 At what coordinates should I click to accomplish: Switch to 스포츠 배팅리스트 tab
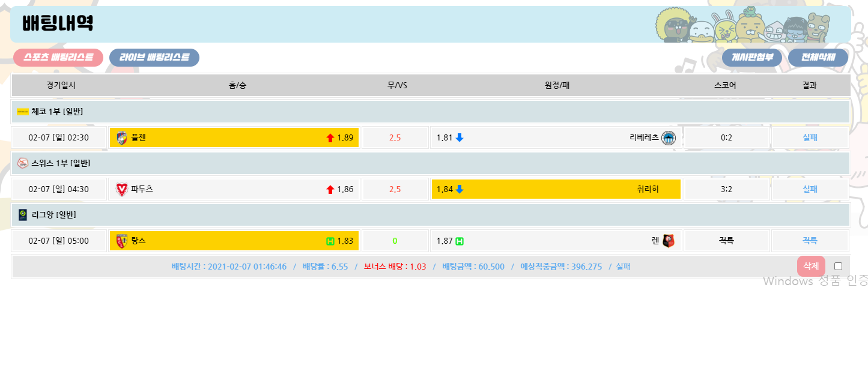coord(58,58)
